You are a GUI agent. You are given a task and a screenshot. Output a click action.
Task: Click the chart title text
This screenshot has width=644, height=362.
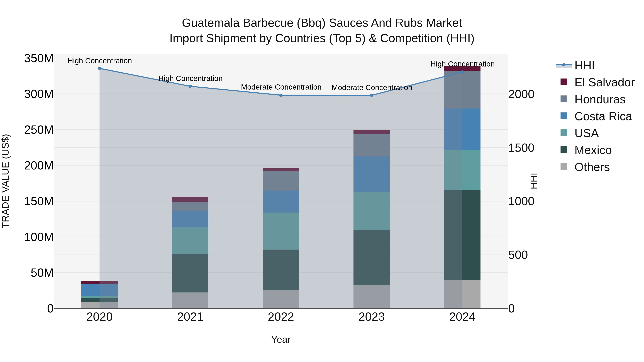[322, 31]
